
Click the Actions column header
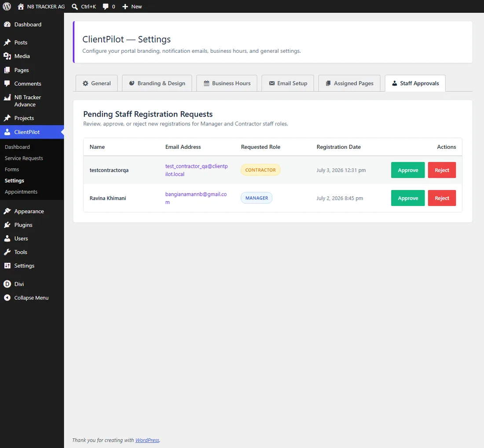[446, 147]
